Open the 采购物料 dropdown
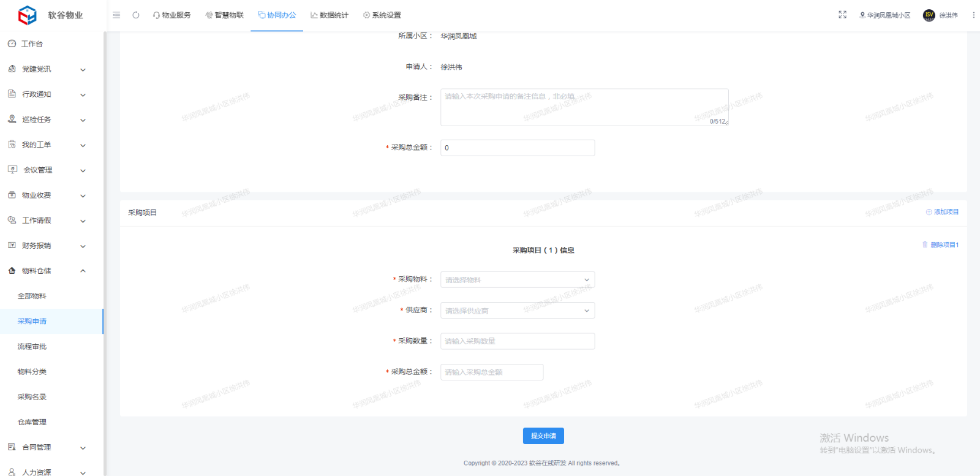 (x=518, y=280)
